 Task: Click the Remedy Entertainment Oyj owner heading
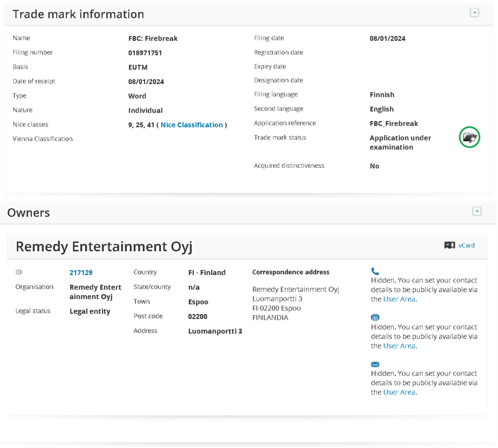point(104,247)
